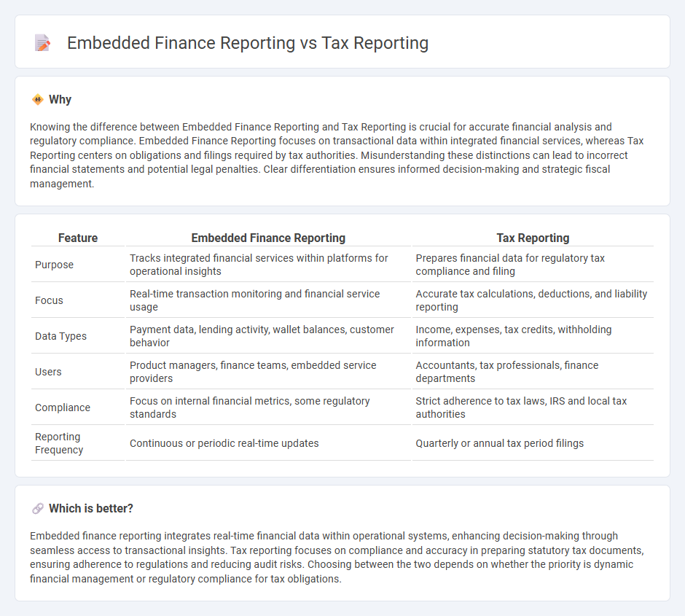The width and height of the screenshot is (685, 616).
Task: Select the Data Types row label
Action: click(60, 336)
